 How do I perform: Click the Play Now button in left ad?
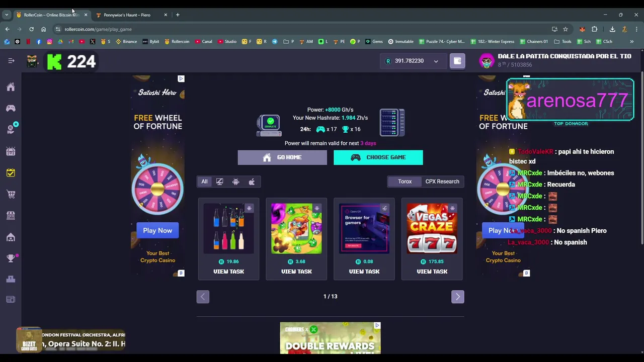click(157, 230)
